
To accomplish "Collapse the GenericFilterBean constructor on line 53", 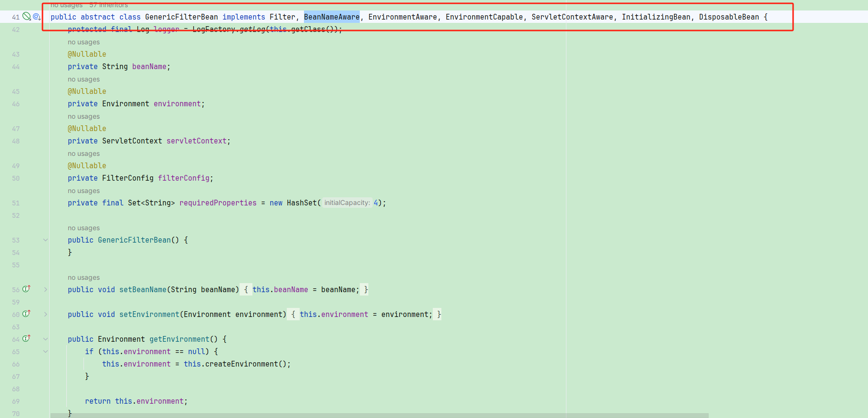I will tap(46, 240).
